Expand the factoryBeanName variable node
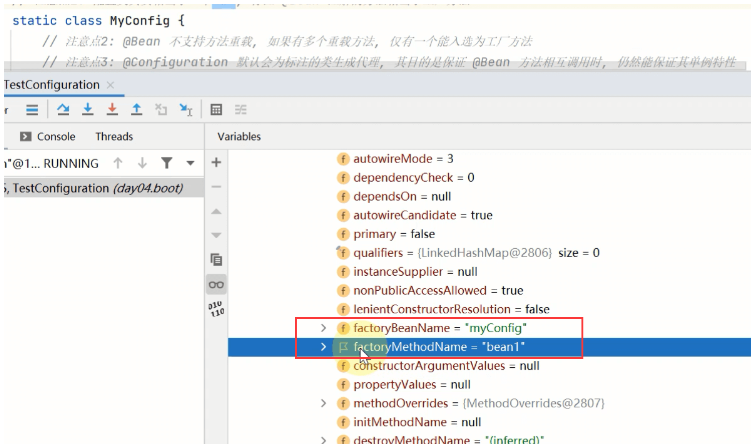 point(324,328)
